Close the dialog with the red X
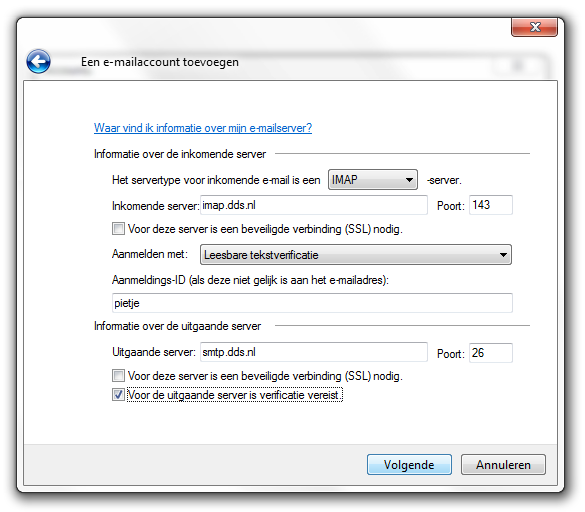 (534, 27)
